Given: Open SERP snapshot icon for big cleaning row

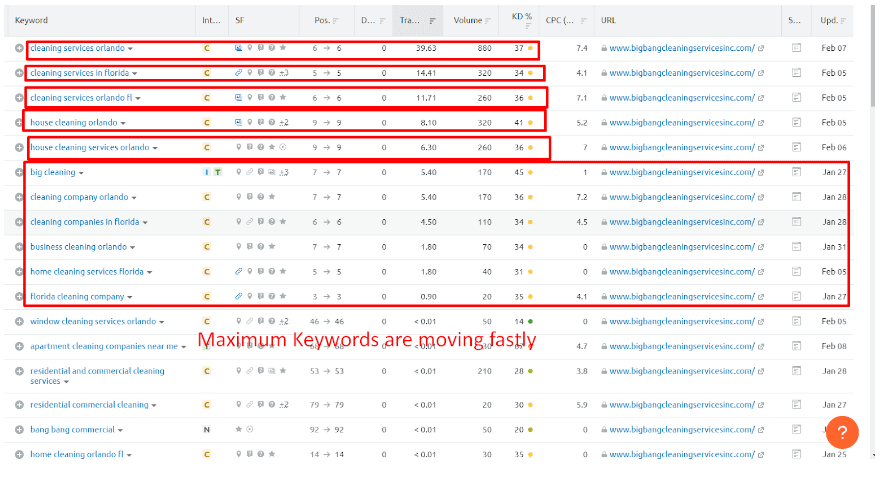Looking at the screenshot, I should [x=796, y=172].
